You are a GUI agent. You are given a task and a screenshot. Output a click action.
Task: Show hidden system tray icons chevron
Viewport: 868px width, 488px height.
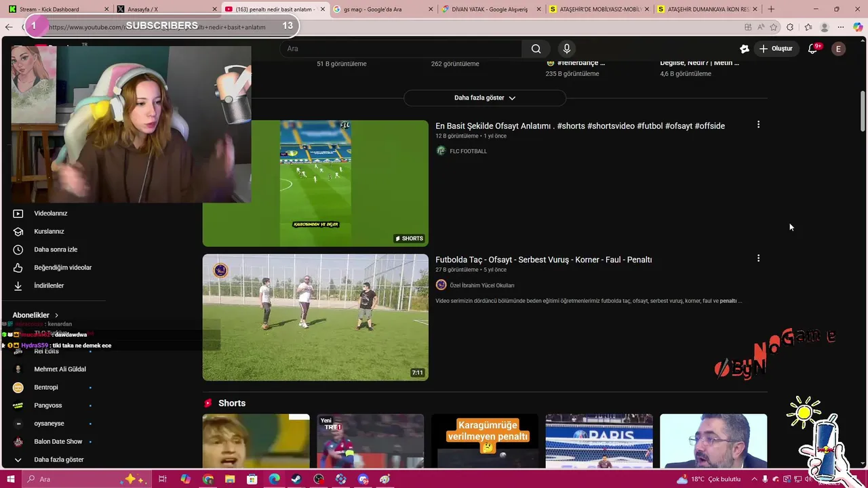tap(753, 479)
